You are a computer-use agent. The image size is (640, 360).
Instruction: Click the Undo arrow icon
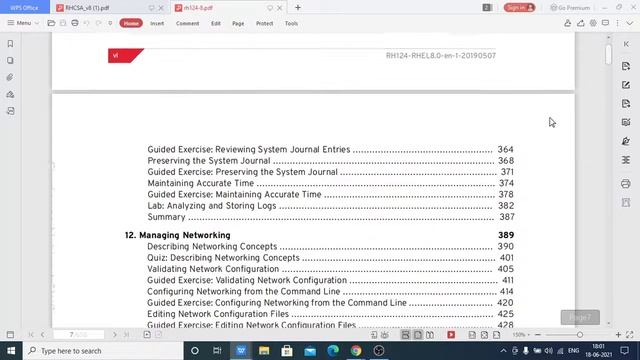pos(87,23)
